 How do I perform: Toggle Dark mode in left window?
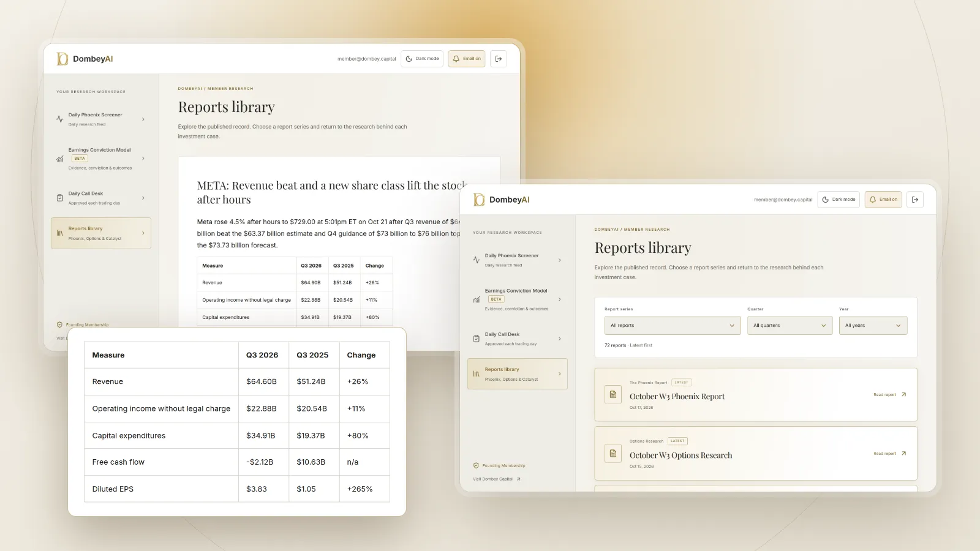[422, 59]
